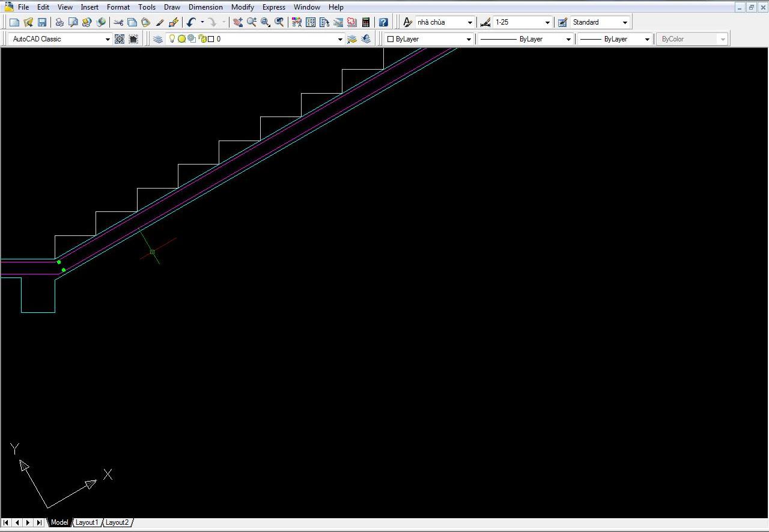Open the Dimension menu
The height and width of the screenshot is (532, 769).
click(x=205, y=7)
